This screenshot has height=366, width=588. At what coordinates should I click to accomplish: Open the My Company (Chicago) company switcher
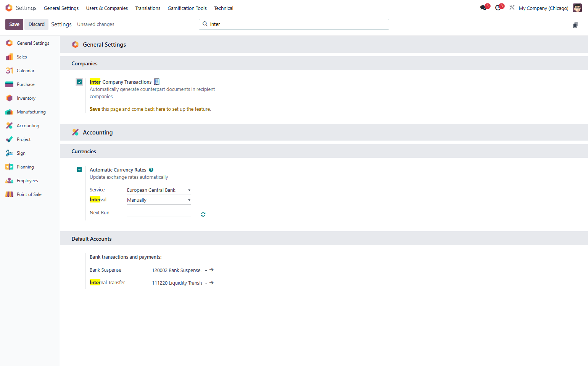(543, 8)
